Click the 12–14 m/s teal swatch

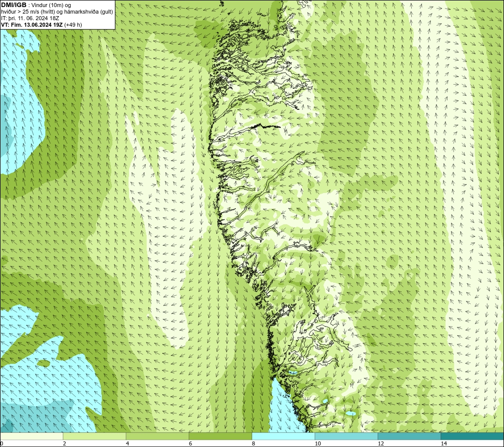409,436
